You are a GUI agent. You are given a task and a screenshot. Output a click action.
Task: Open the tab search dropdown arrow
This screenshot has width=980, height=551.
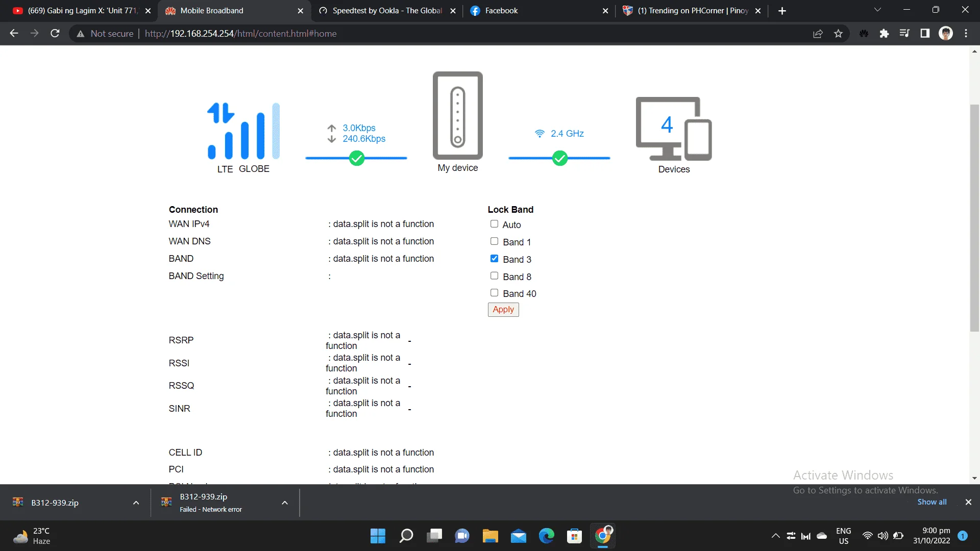pos(877,10)
